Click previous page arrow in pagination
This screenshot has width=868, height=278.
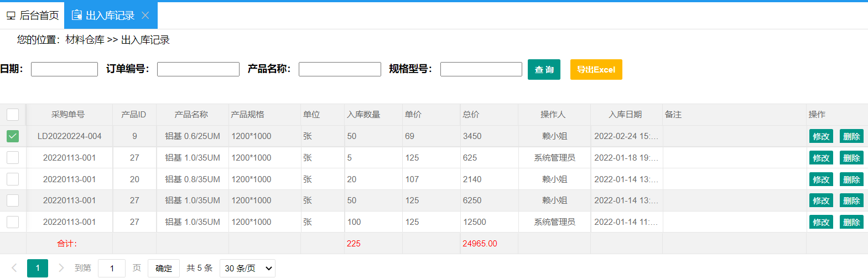coord(14,268)
